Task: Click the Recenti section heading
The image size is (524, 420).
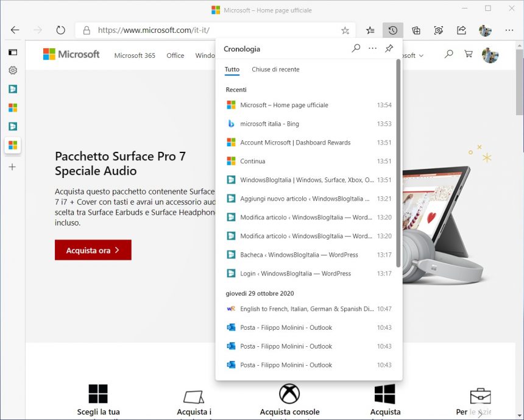Action: pyautogui.click(x=236, y=90)
